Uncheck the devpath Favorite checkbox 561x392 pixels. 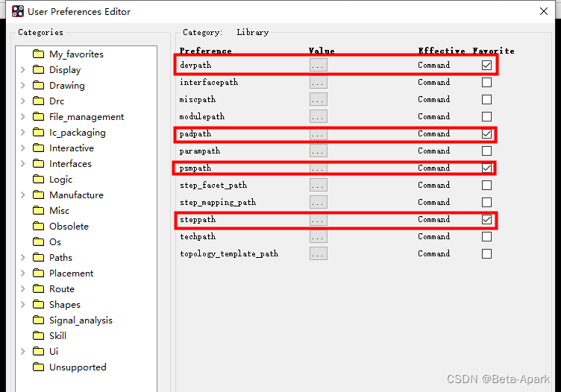point(486,66)
